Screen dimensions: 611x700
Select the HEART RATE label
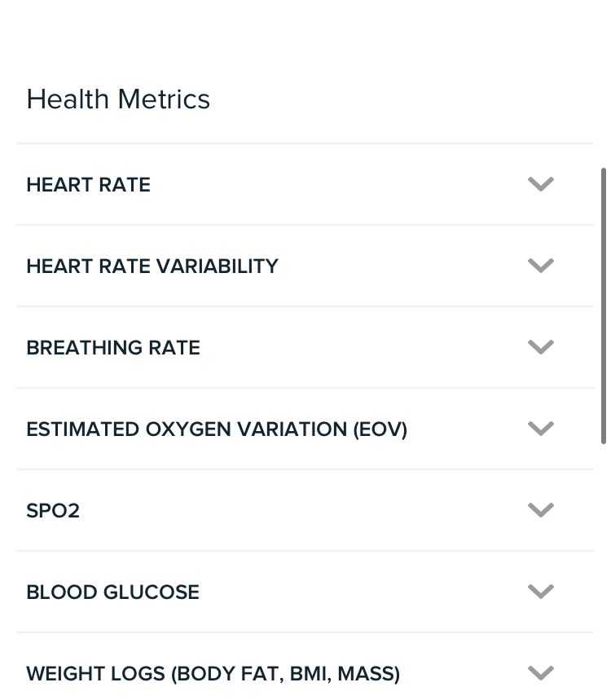coord(88,185)
